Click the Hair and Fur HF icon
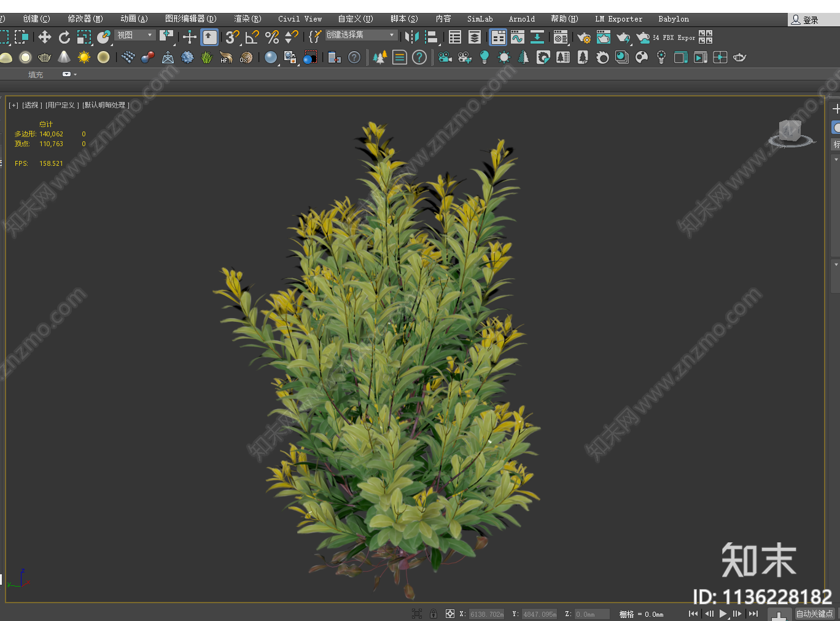This screenshot has height=621, width=840. point(227,57)
